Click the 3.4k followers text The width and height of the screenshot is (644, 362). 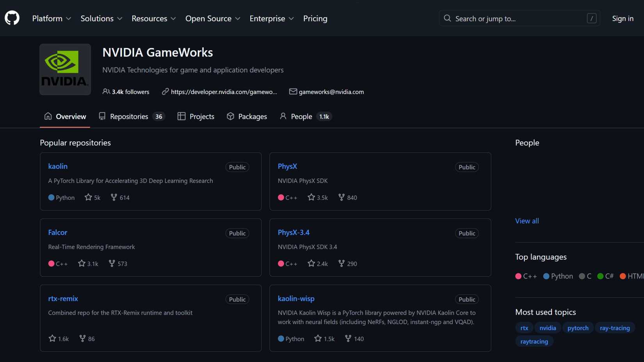point(130,92)
